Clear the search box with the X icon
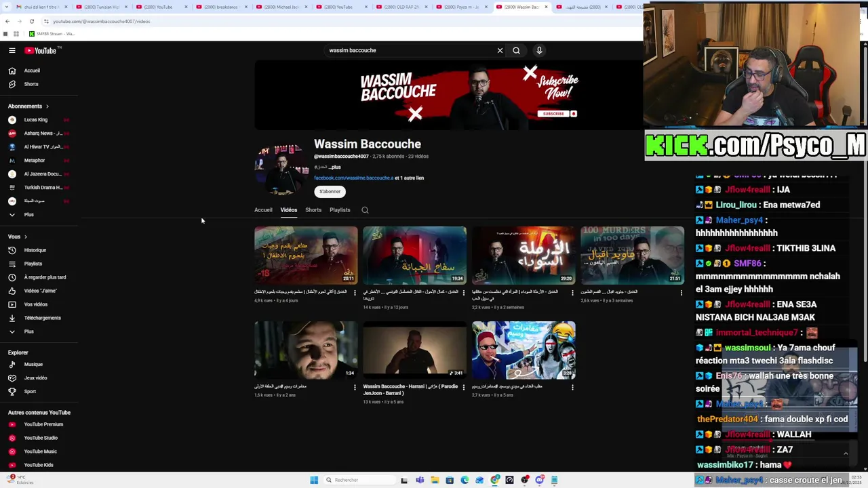The width and height of the screenshot is (868, 488). pyautogui.click(x=500, y=50)
